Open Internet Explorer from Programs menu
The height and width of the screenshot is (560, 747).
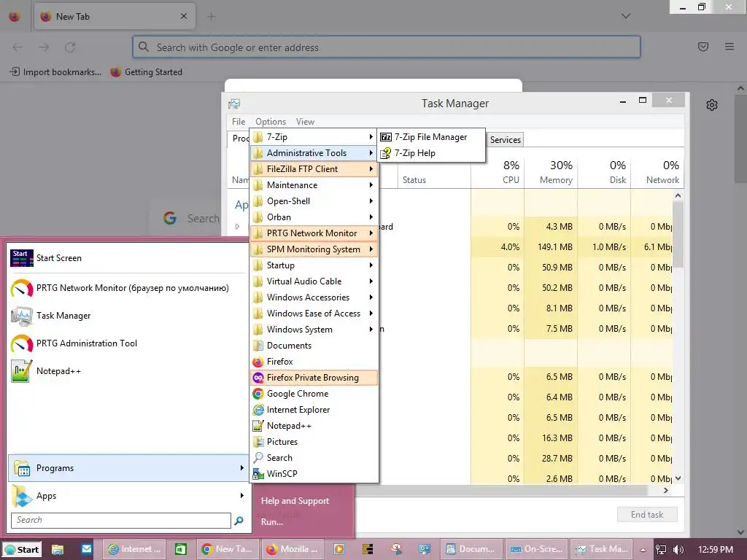coord(314,410)
